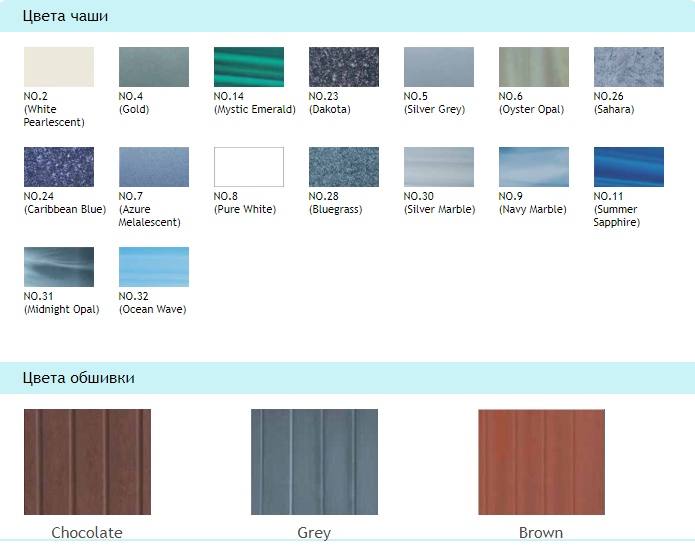Click the 'NO.26 (Sahara)' label text

[x=614, y=103]
